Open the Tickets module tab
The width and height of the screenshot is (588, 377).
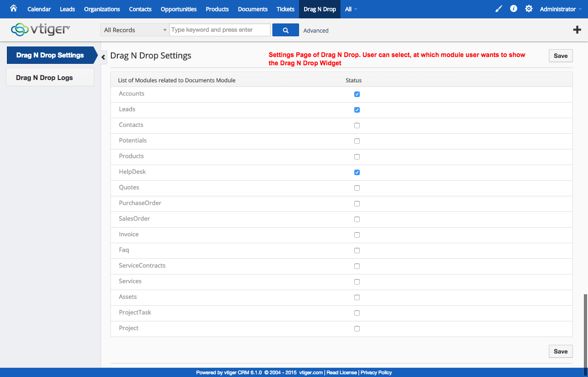pos(285,9)
